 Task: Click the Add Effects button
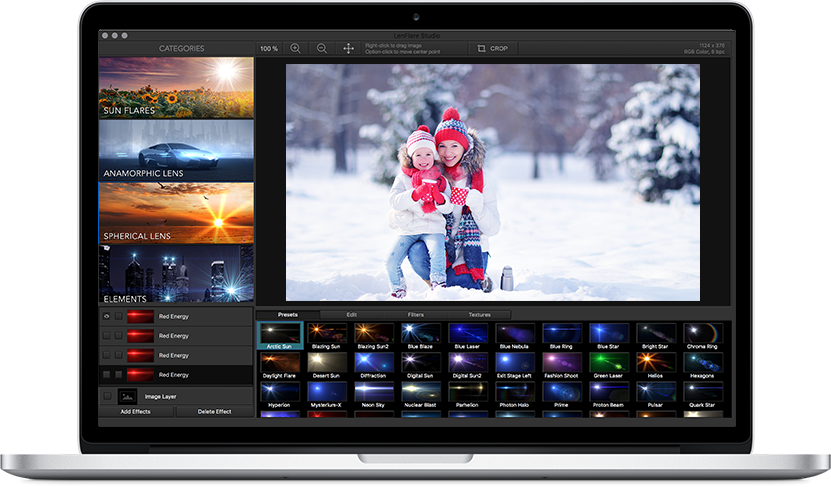pyautogui.click(x=135, y=411)
